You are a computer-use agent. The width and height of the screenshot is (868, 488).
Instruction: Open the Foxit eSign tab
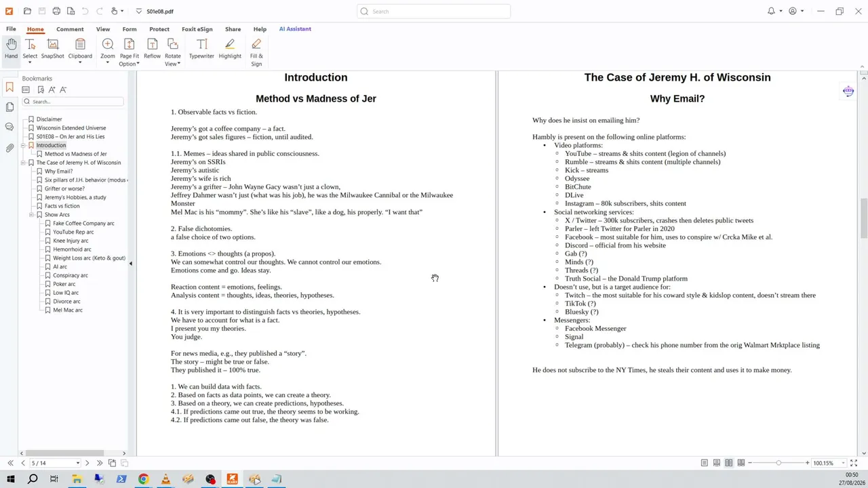[197, 29]
